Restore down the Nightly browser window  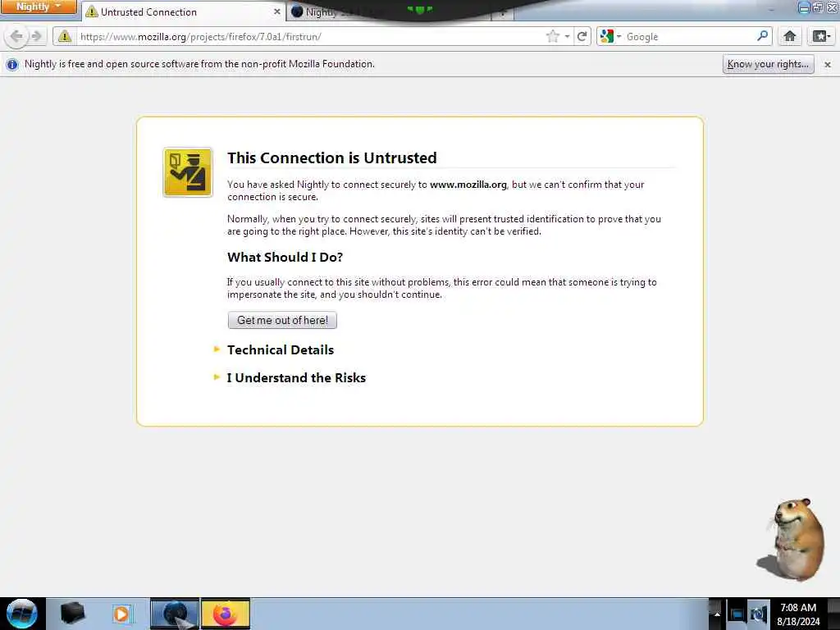pyautogui.click(x=818, y=7)
